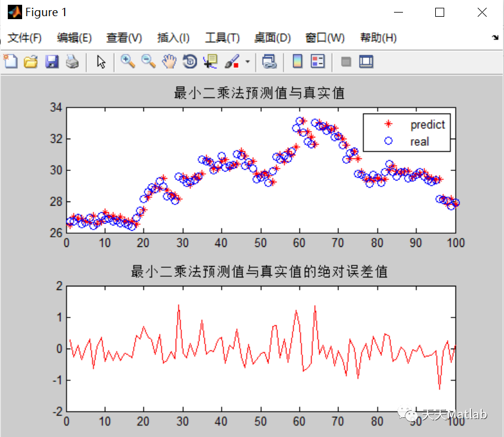Click the y-axis label 34 on top plot
The image size is (504, 437).
[x=56, y=108]
